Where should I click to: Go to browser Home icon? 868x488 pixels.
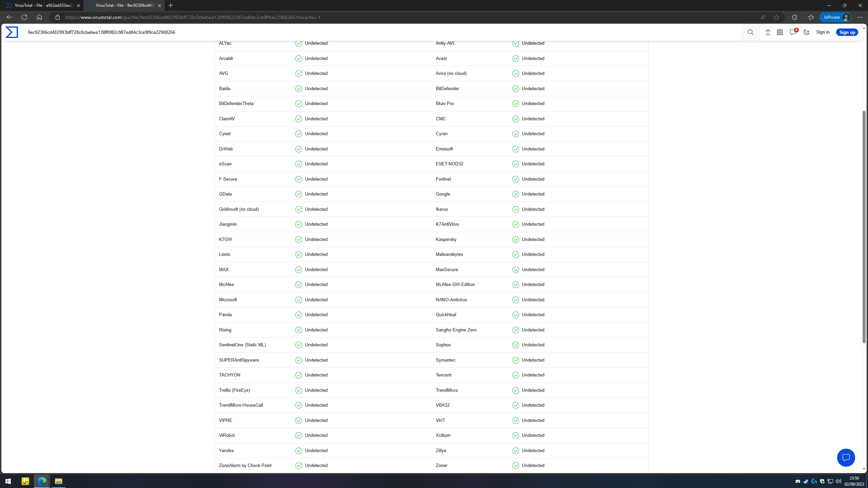coord(39,17)
